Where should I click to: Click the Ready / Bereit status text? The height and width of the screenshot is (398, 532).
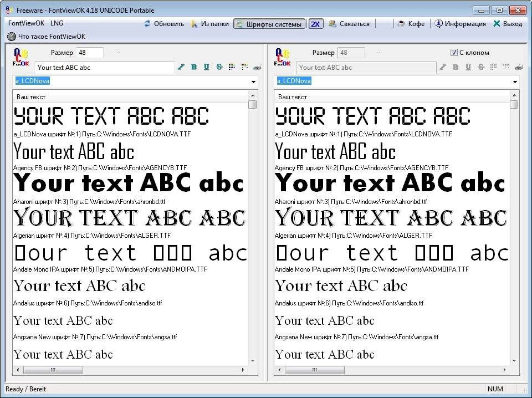(x=25, y=389)
